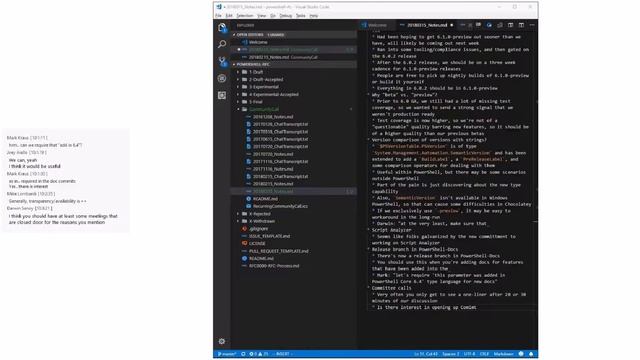Open the Extensions view in the activity bar

pyautogui.click(x=222, y=96)
